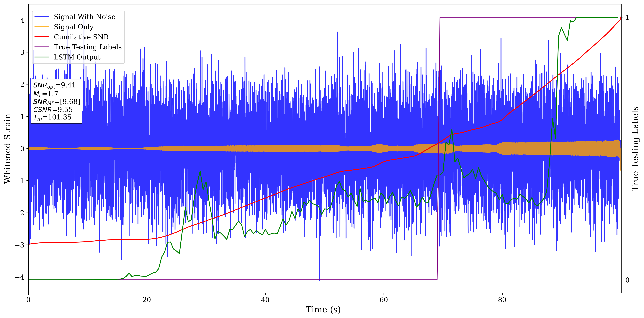Click the red Cumilative SNR legend line
Viewport: 644px width, 318px height.
pyautogui.click(x=42, y=37)
